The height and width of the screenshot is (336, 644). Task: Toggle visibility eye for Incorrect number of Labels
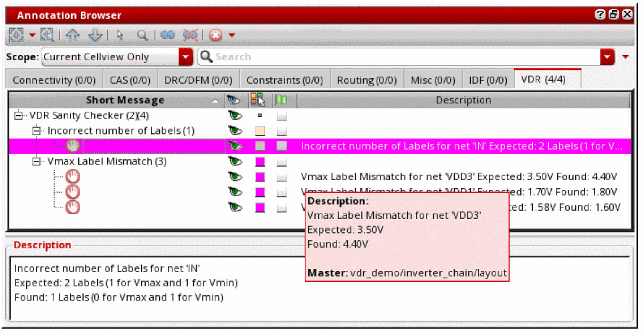pos(235,131)
